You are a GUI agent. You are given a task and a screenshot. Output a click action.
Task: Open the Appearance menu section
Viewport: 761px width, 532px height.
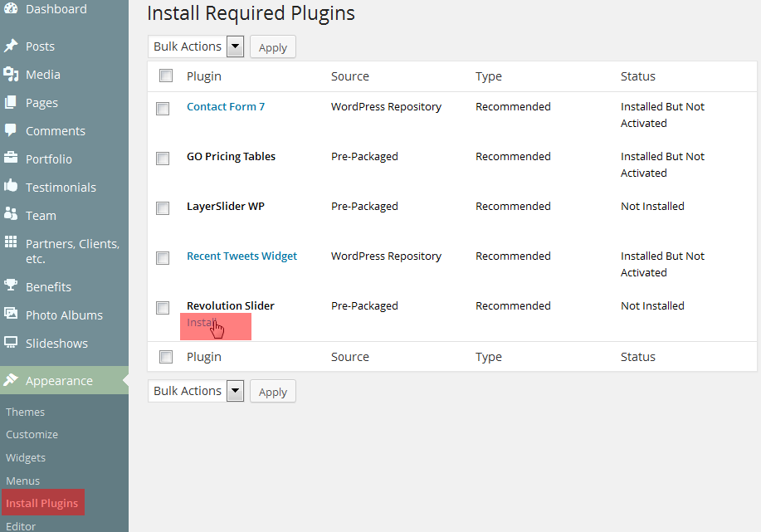[59, 381]
